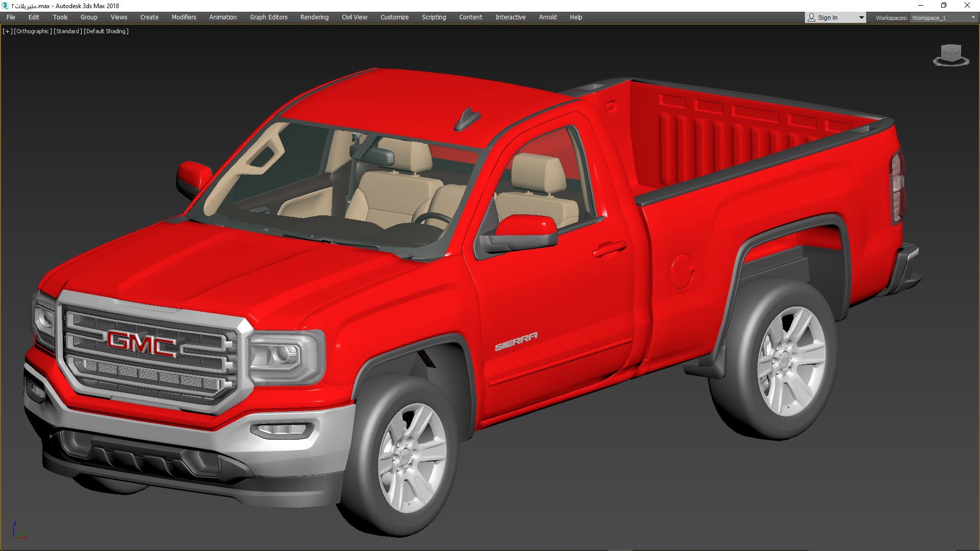Viewport: 980px width, 551px height.
Task: Click the ViewCube navigation widget
Action: pos(951,55)
